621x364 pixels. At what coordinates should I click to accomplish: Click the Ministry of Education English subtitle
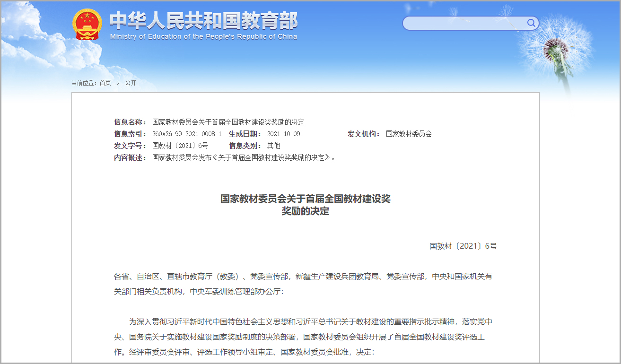(x=203, y=36)
